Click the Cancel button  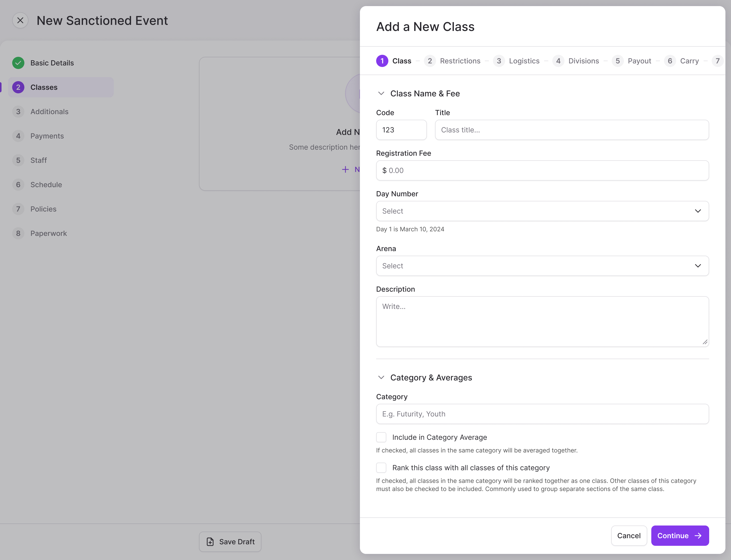coord(629,536)
